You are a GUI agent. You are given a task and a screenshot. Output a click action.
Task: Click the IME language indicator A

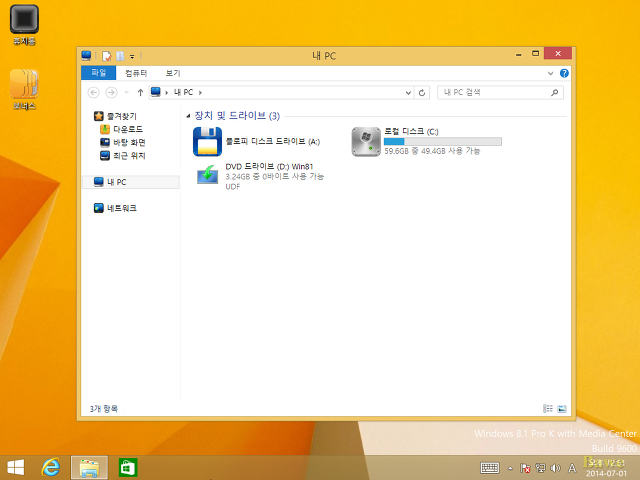click(572, 468)
